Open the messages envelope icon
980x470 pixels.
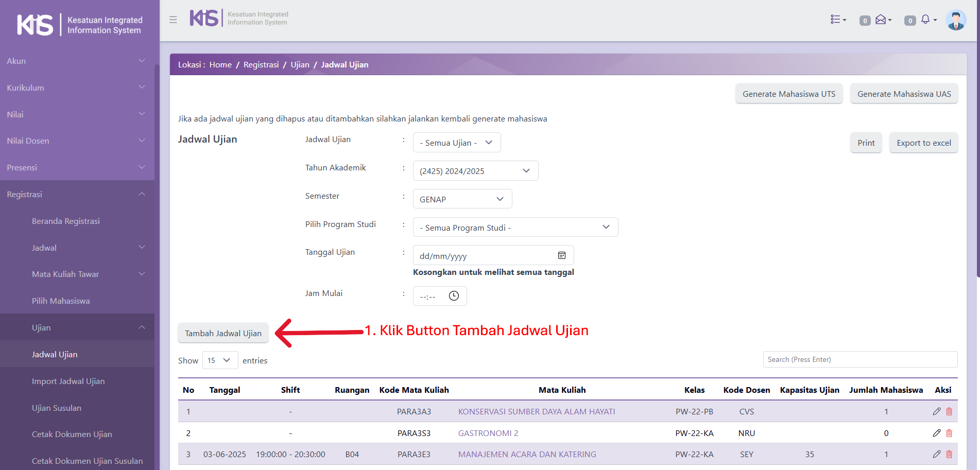(883, 20)
